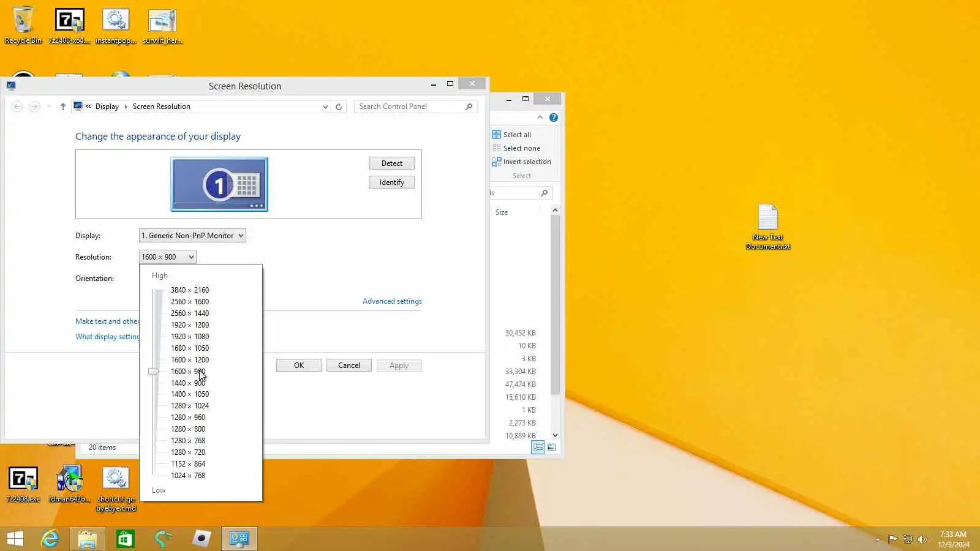Viewport: 980px width, 551px height.
Task: Open the taskbar clock showing 7:33 AM
Action: pos(953,539)
